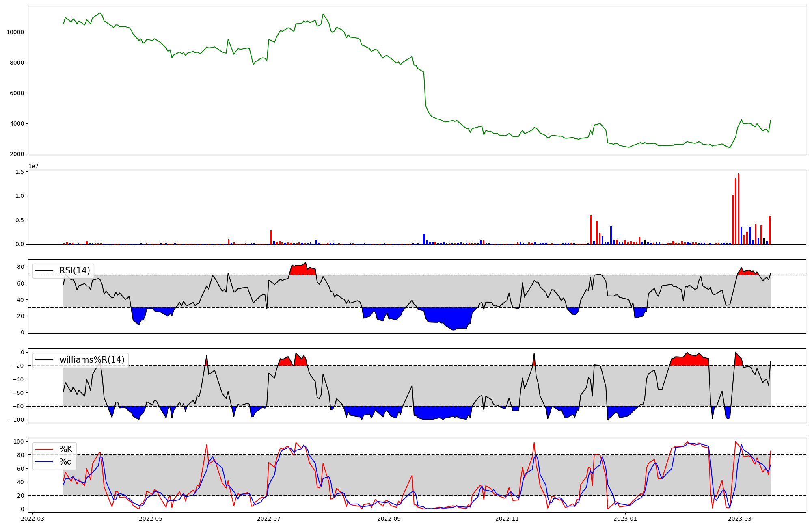Click the 1.5 volume axis tick label
The image size is (812, 528).
click(x=20, y=172)
